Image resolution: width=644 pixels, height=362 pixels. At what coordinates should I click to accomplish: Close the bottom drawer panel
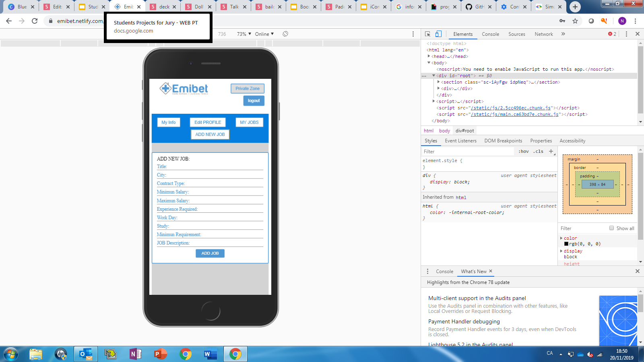point(638,271)
